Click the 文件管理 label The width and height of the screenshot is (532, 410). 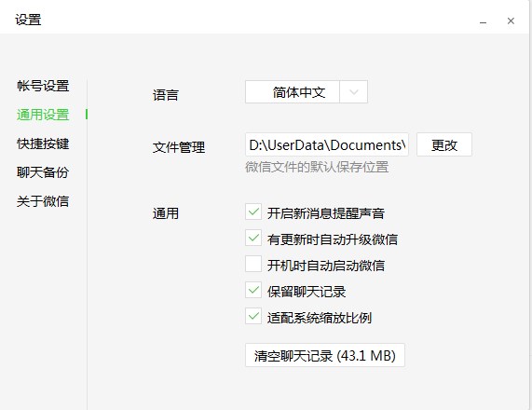point(179,147)
